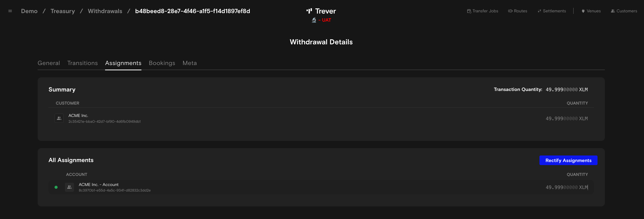The height and width of the screenshot is (219, 644).
Task: Select the Bookings tab
Action: (162, 63)
